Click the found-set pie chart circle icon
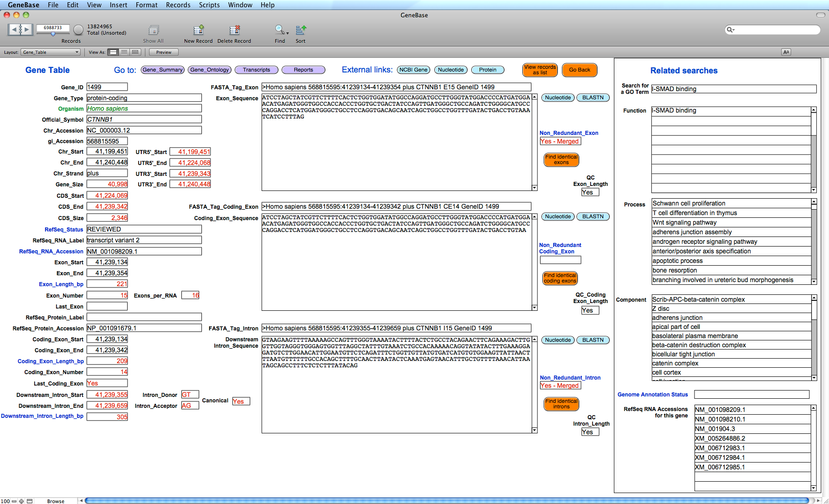 78,30
